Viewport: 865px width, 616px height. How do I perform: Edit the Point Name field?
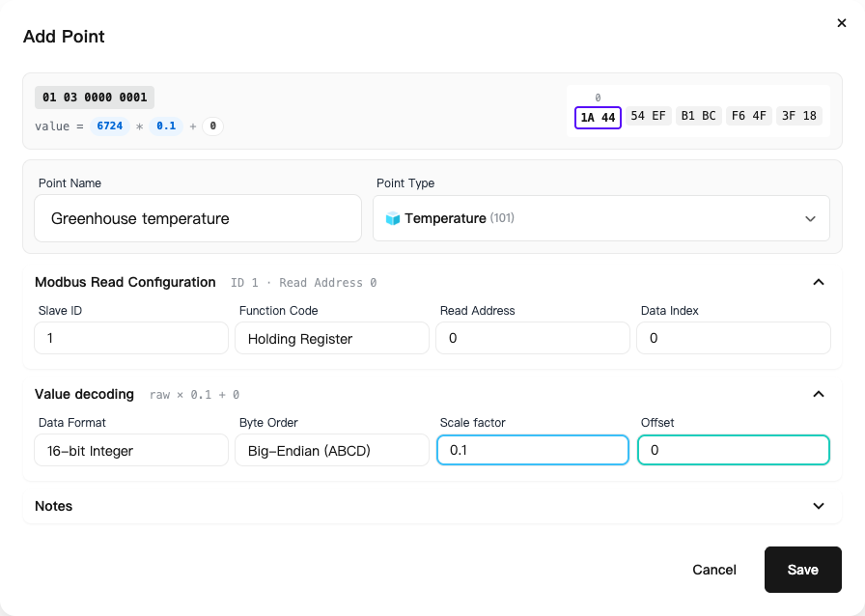(x=198, y=218)
